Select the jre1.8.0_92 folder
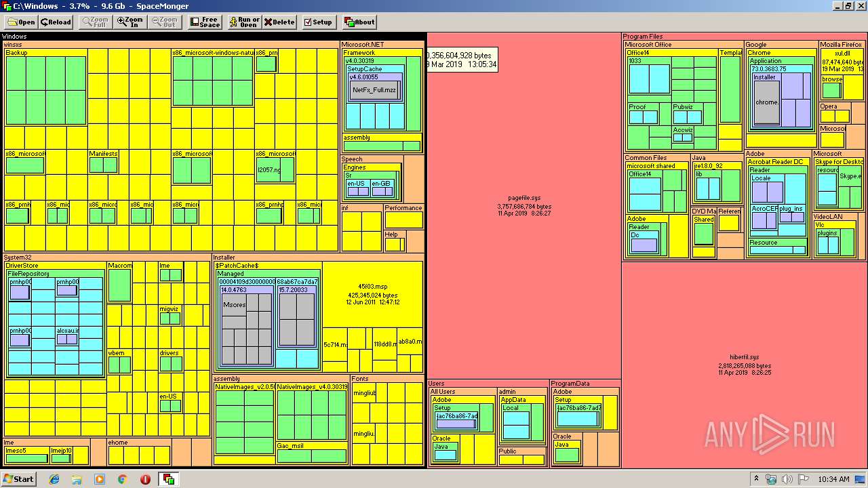 tap(717, 182)
